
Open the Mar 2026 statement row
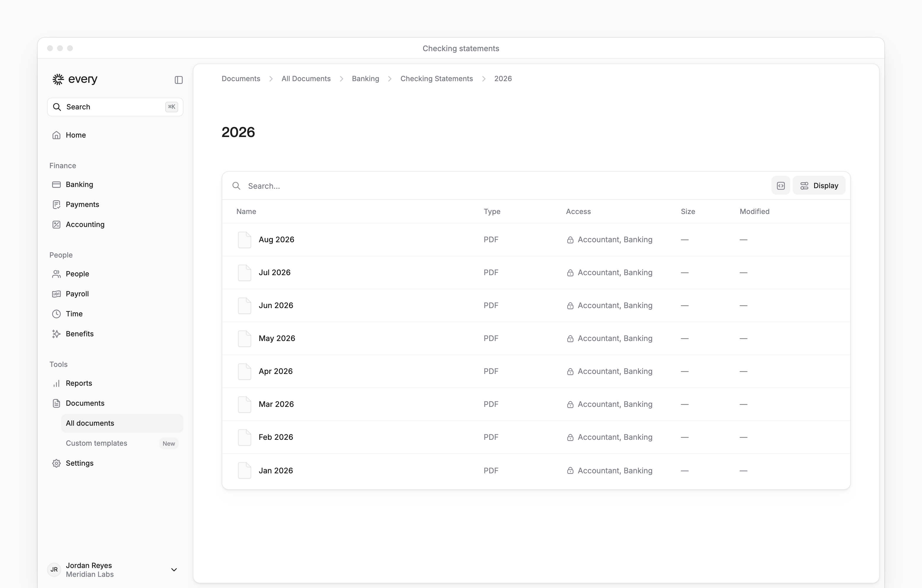pos(536,404)
